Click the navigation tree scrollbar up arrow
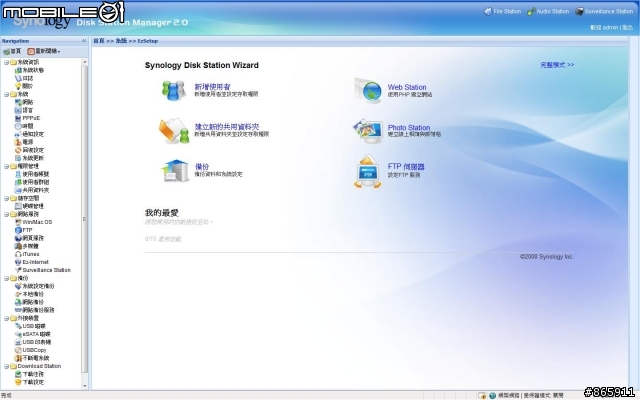Image resolution: width=640 pixels, height=400 pixels. (x=84, y=62)
